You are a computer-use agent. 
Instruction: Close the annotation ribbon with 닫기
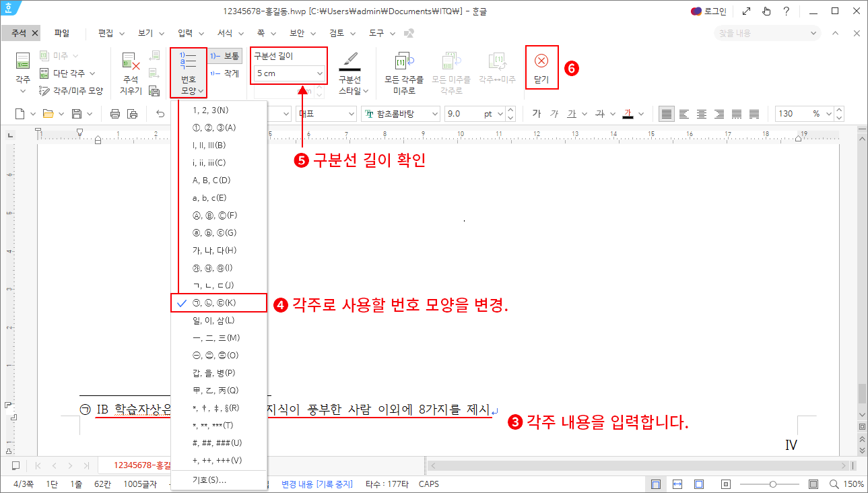(x=541, y=67)
